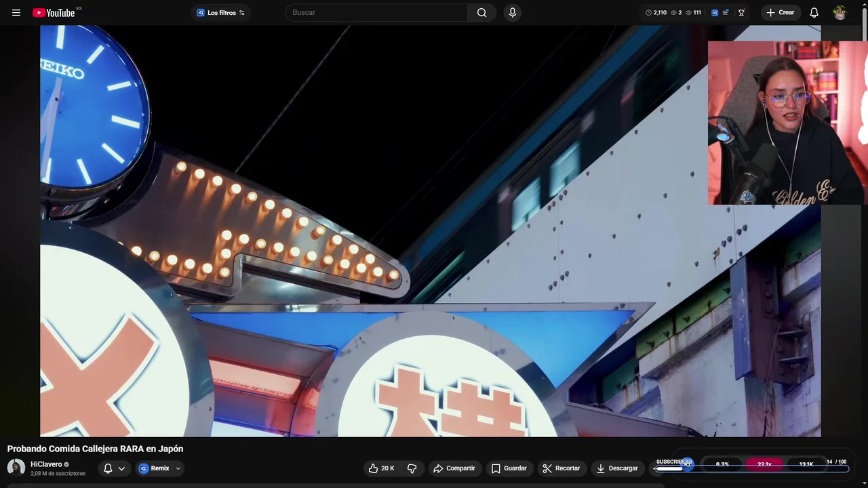Image resolution: width=868 pixels, height=488 pixels.
Task: Click the 22.1x pink stat pill
Action: [764, 464]
